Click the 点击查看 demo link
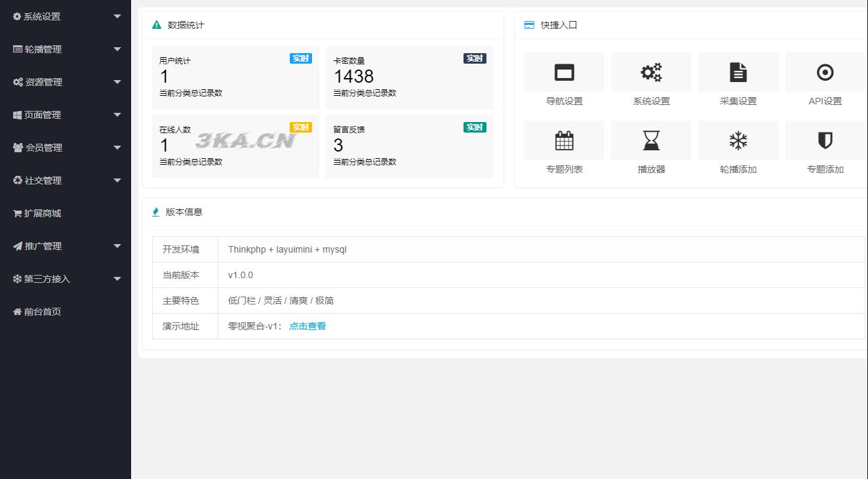 point(307,326)
